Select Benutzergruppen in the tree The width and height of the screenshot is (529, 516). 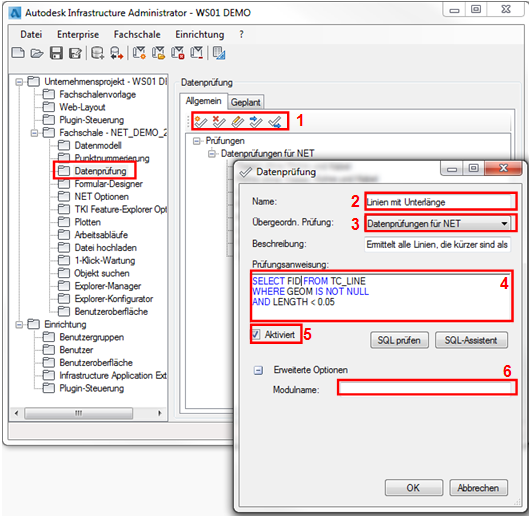pyautogui.click(x=91, y=337)
